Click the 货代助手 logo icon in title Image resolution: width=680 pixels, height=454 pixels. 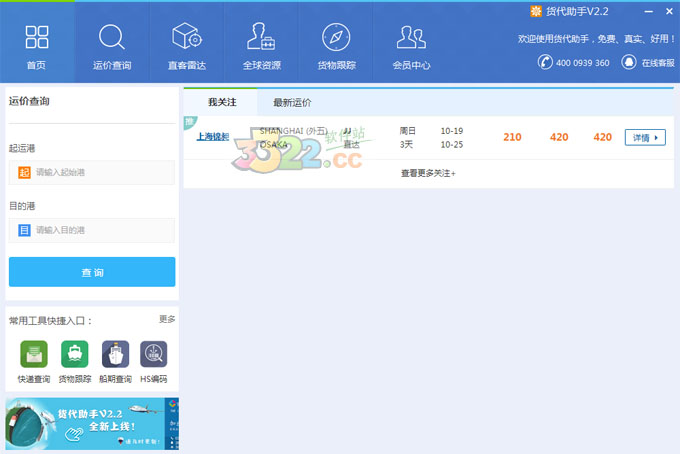[536, 11]
